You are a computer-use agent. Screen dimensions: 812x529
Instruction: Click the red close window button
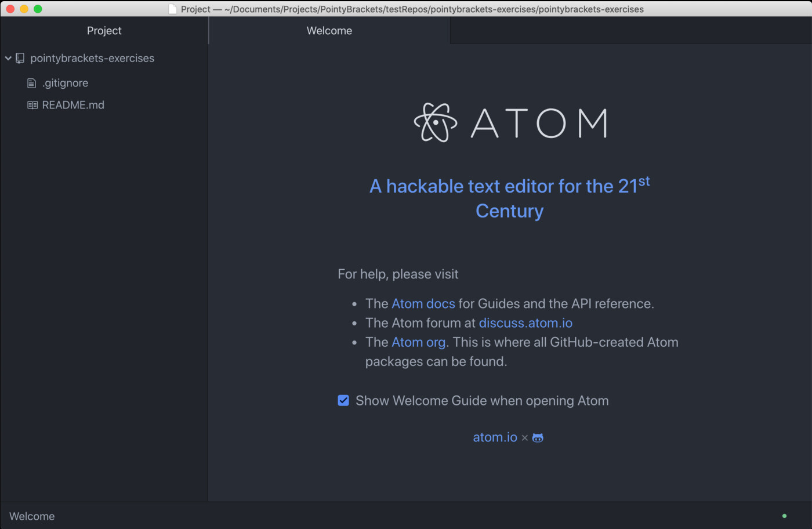click(x=10, y=9)
